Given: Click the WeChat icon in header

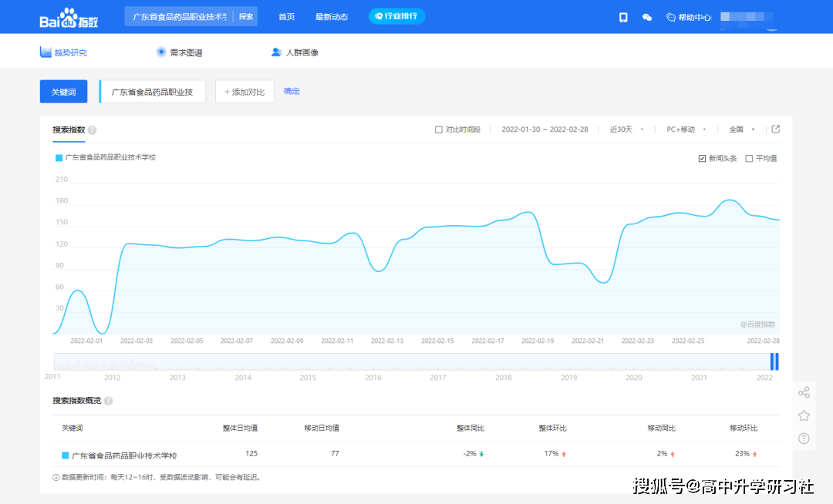Looking at the screenshot, I should click(x=647, y=17).
